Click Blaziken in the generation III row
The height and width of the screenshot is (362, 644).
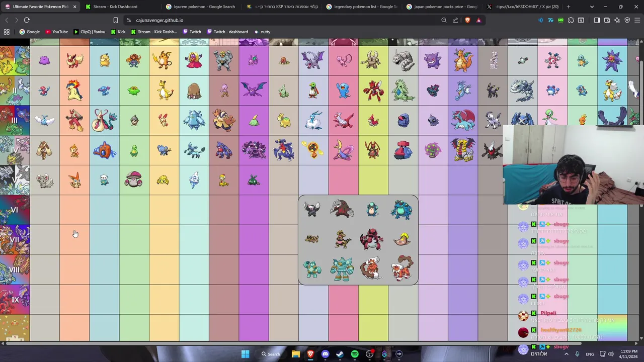[x=74, y=121]
